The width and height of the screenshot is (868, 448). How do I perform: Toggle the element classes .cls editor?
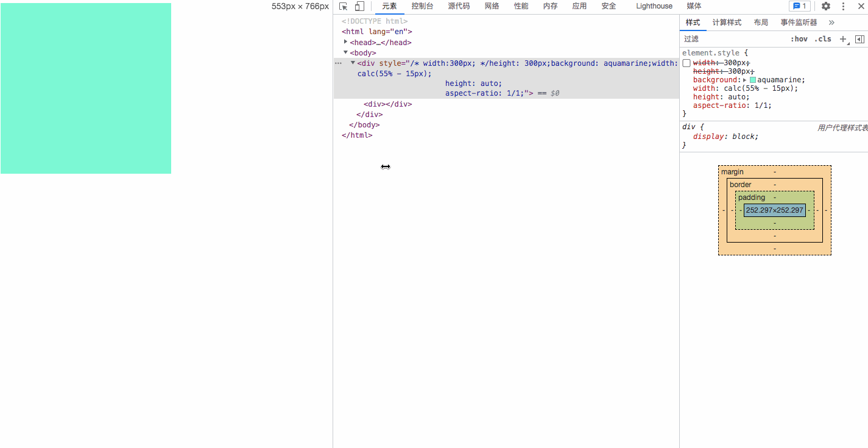(822, 38)
